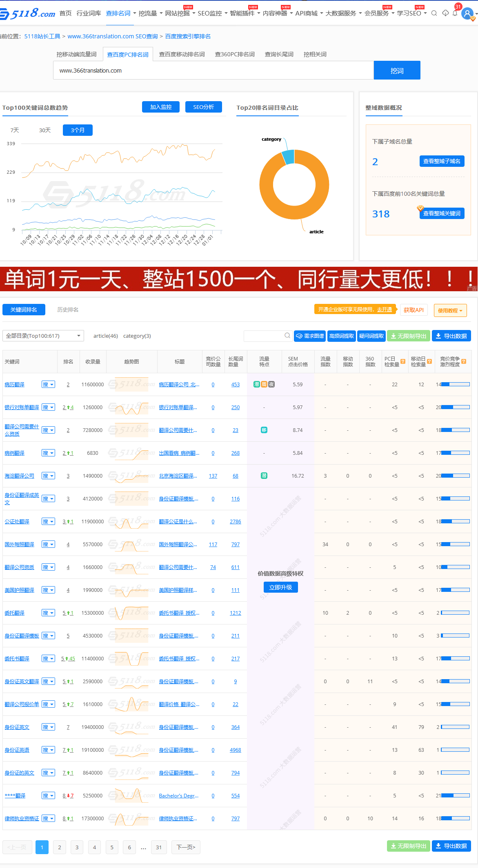Click the search icon in keyword filter box
The width and height of the screenshot is (478, 868).
(x=287, y=336)
